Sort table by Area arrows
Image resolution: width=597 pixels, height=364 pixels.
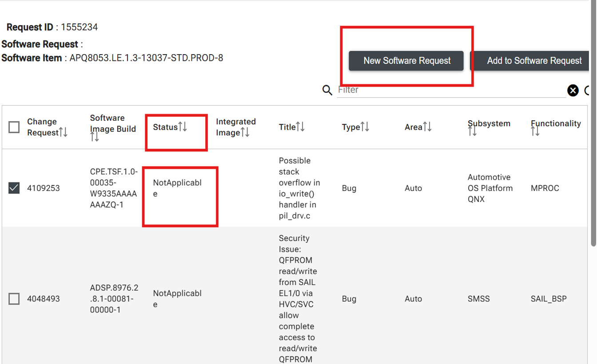(x=427, y=127)
